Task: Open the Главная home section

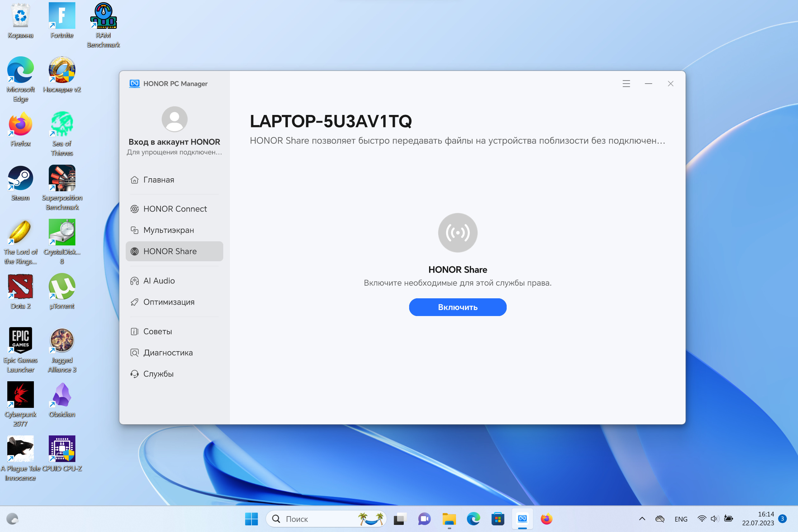Action: 174,180
